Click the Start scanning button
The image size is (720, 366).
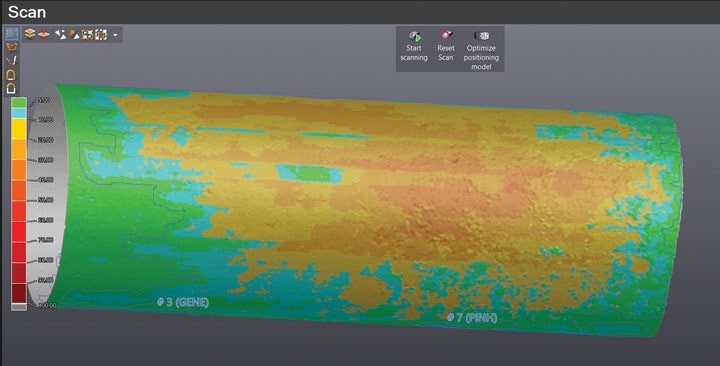click(414, 47)
